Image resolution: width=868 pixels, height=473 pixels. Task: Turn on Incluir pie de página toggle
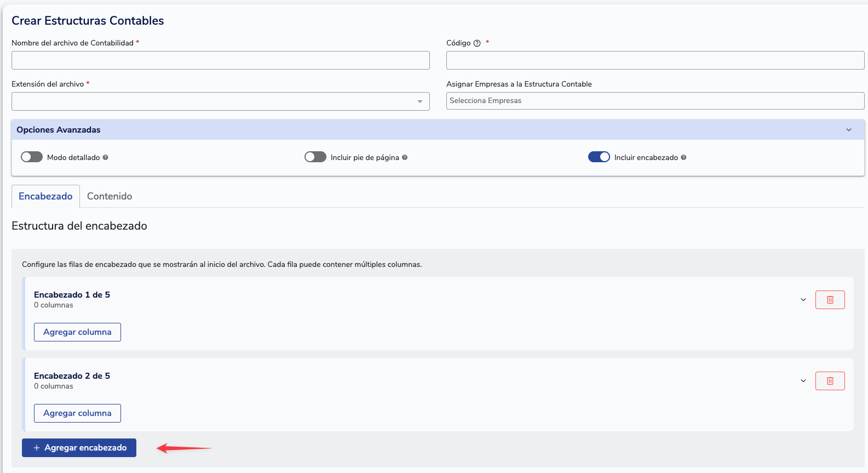(x=315, y=157)
